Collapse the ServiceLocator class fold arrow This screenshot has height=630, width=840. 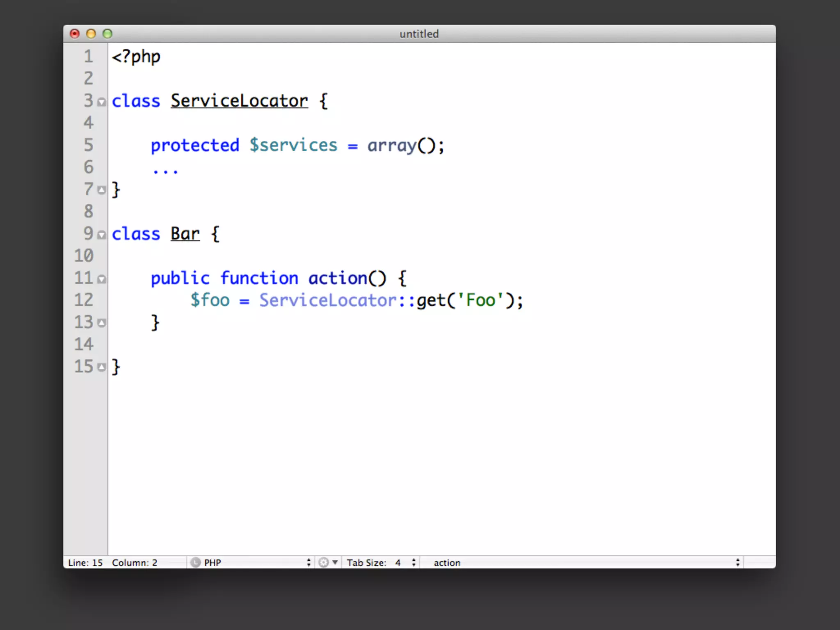coord(102,102)
